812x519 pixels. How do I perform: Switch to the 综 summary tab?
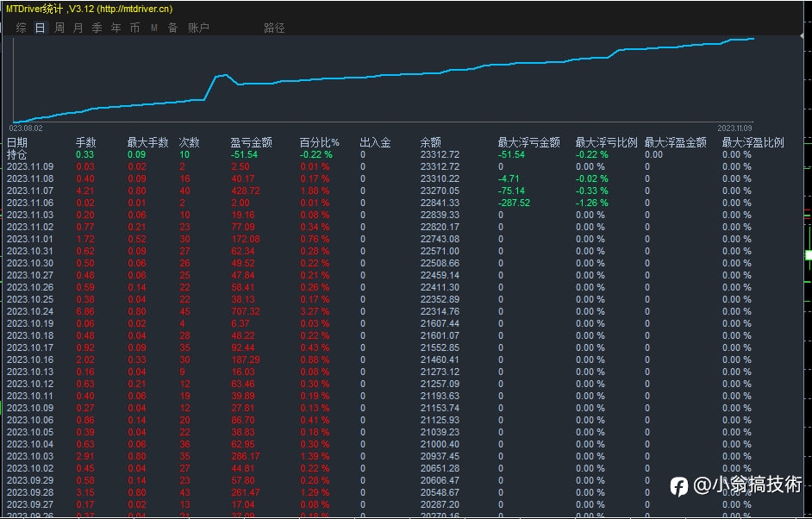tap(22, 28)
